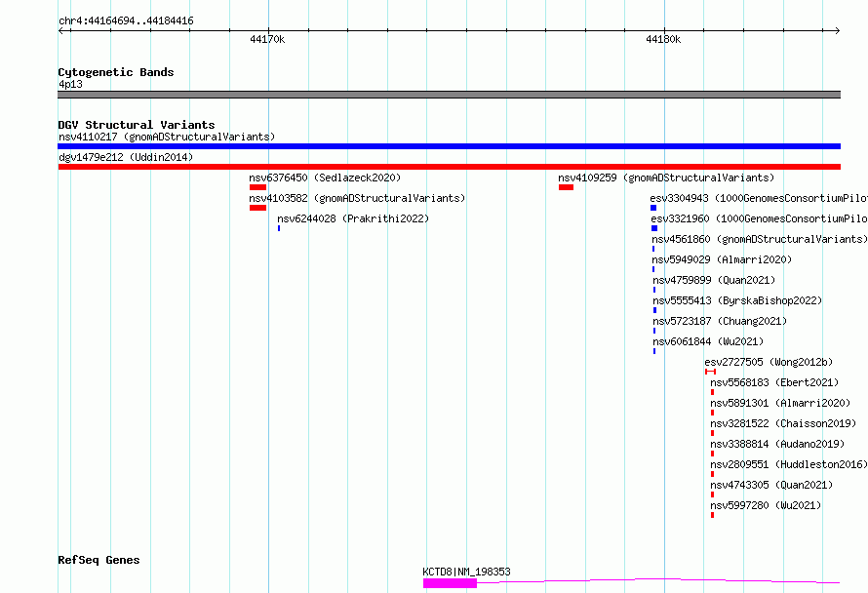Open nsv6244028 (Prakrithi2022) variant
The width and height of the screenshot is (868, 593).
pos(353,218)
